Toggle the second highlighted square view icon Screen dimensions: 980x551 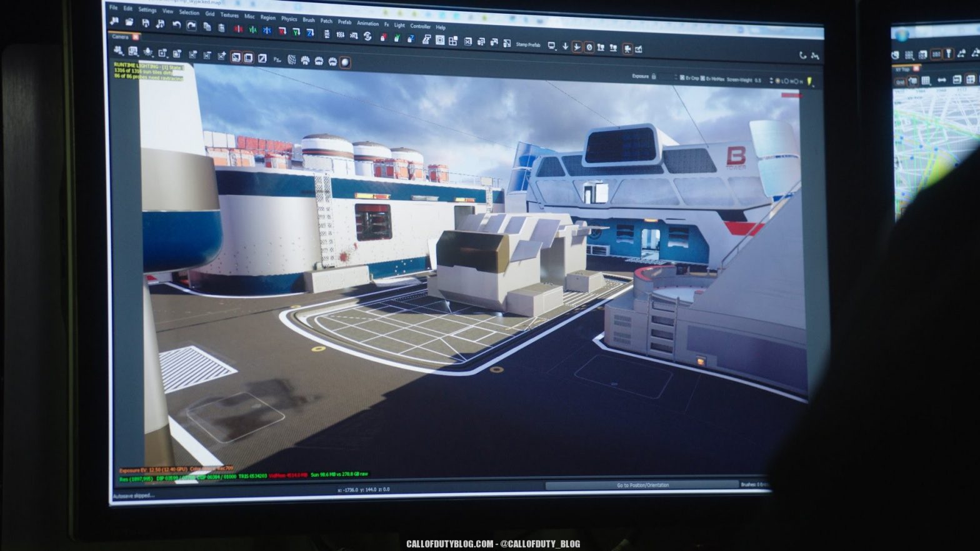pyautogui.click(x=248, y=57)
